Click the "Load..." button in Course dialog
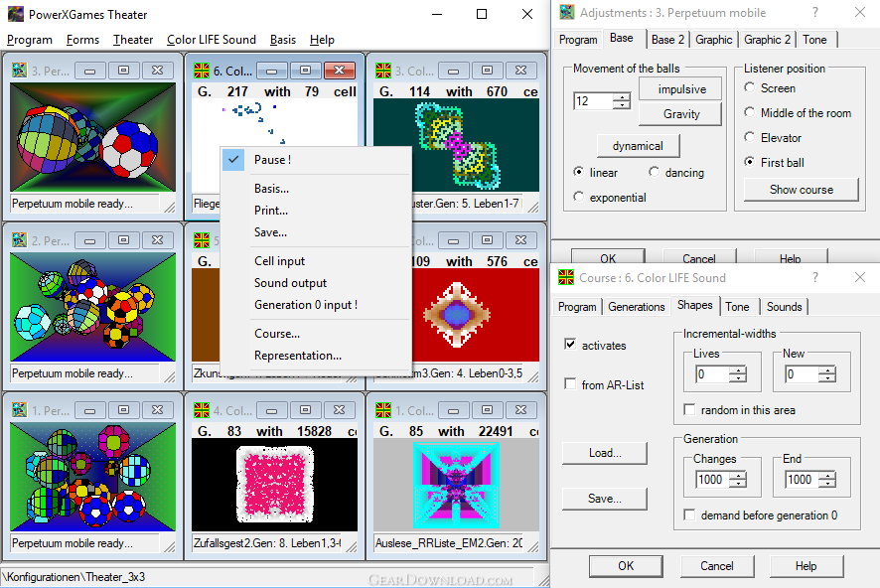This screenshot has height=588, width=880. point(604,453)
